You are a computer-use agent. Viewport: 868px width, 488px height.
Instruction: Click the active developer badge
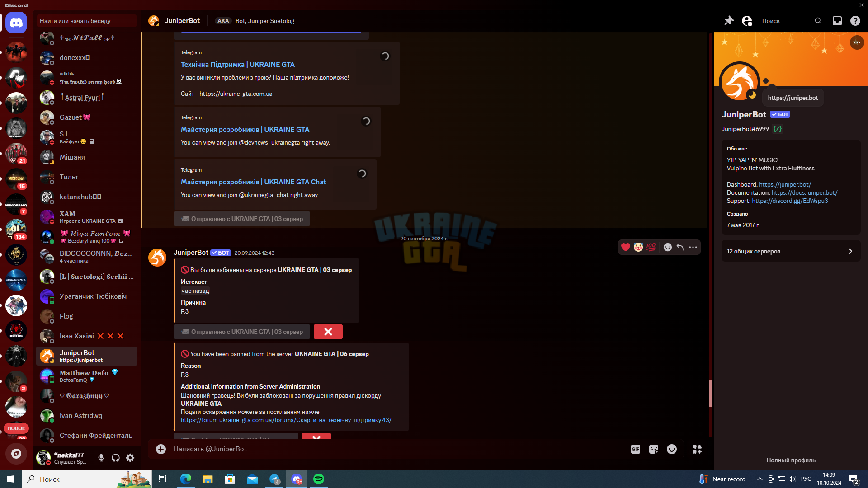[x=777, y=129]
